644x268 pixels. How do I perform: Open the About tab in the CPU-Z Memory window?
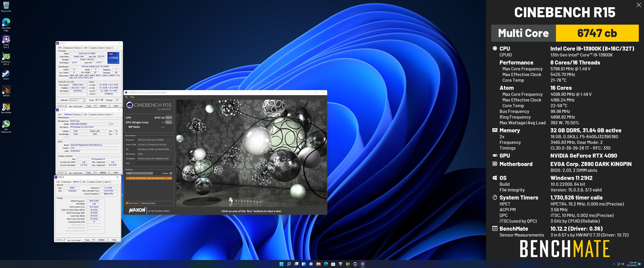click(107, 182)
